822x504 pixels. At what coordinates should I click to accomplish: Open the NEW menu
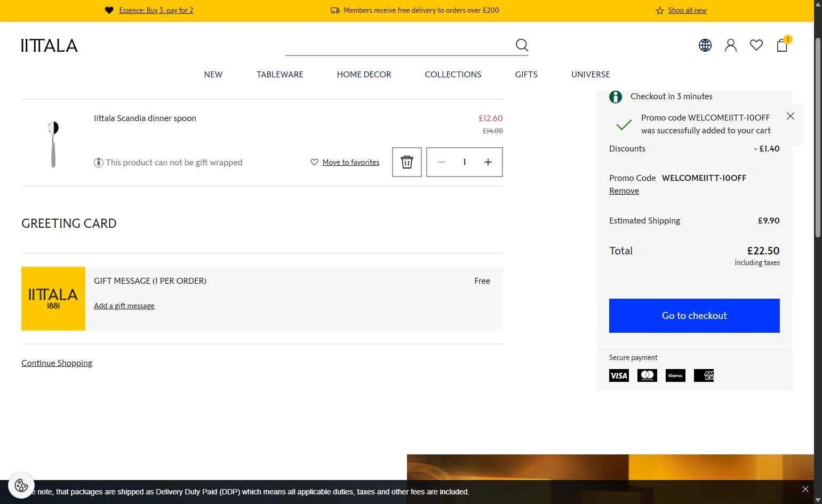click(x=213, y=75)
